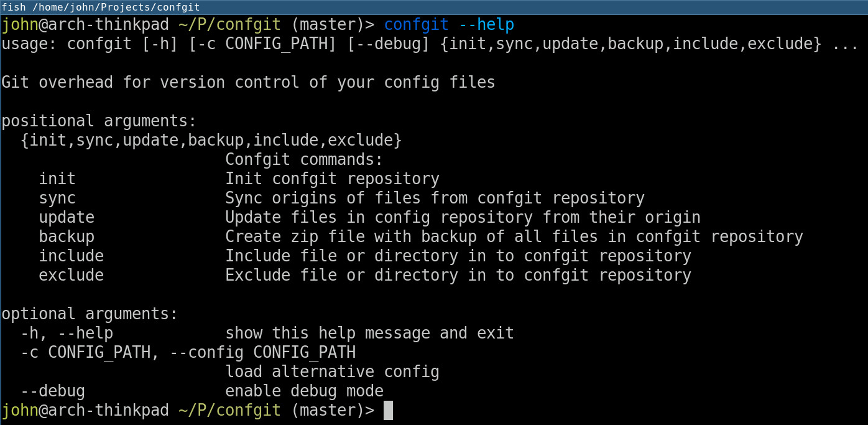Click the 'include' subcommand entry

(x=72, y=256)
